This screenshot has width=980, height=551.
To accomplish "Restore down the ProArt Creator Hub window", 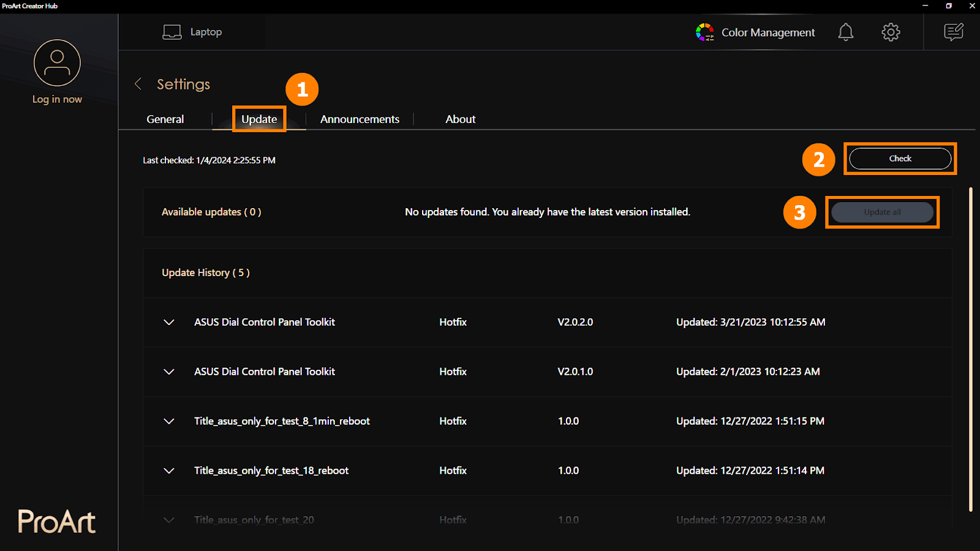I will point(949,6).
